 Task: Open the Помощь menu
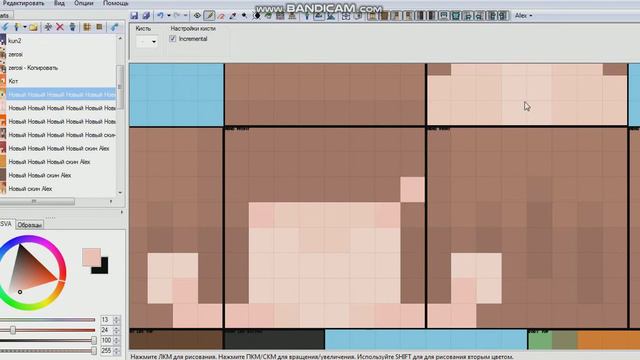pyautogui.click(x=116, y=3)
